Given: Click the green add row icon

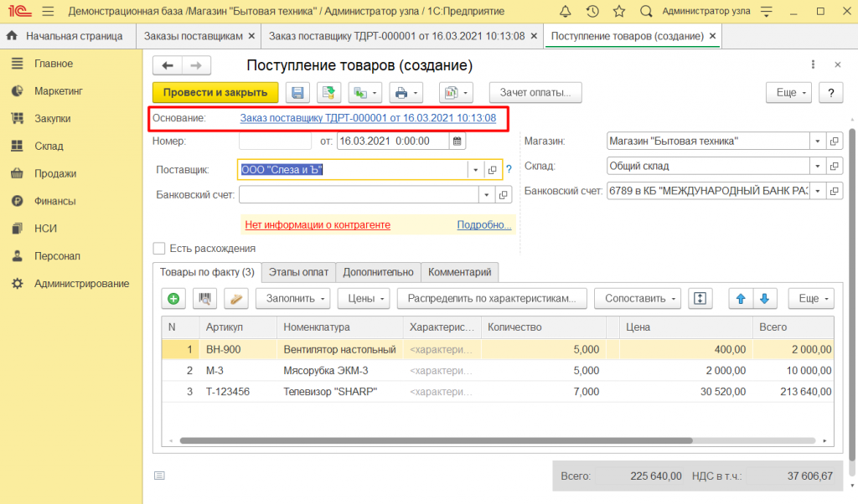Looking at the screenshot, I should point(173,298).
